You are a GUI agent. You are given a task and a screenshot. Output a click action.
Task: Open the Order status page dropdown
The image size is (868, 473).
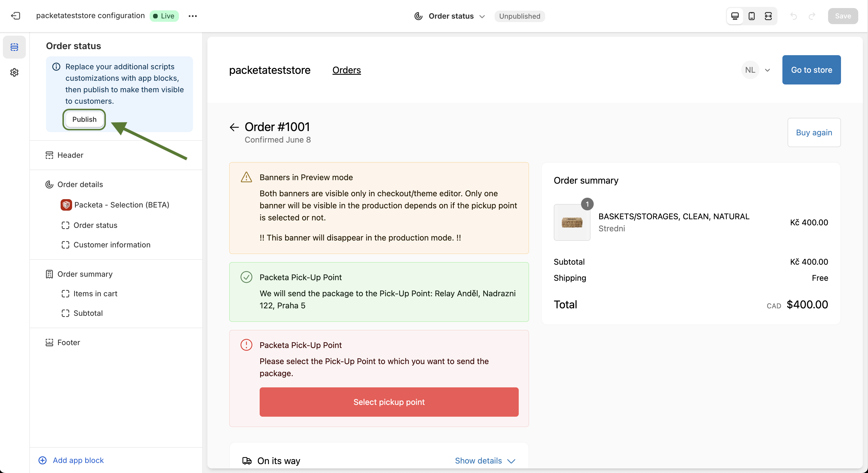point(450,16)
